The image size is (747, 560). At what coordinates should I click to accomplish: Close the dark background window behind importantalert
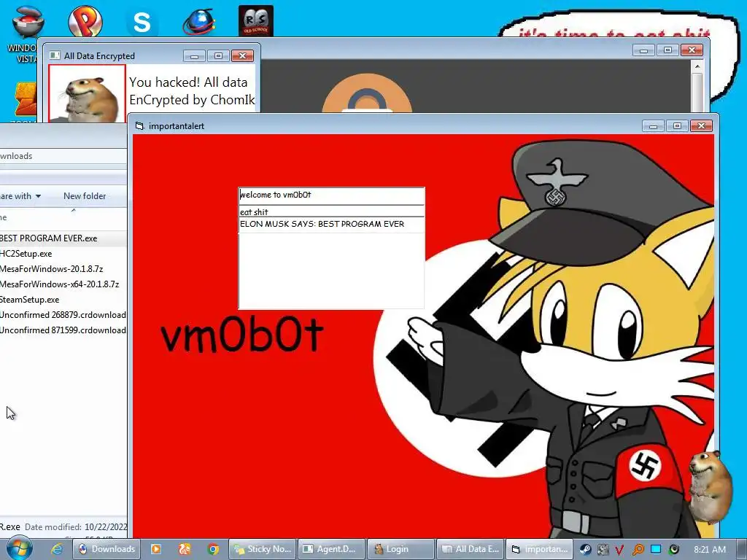tap(692, 50)
